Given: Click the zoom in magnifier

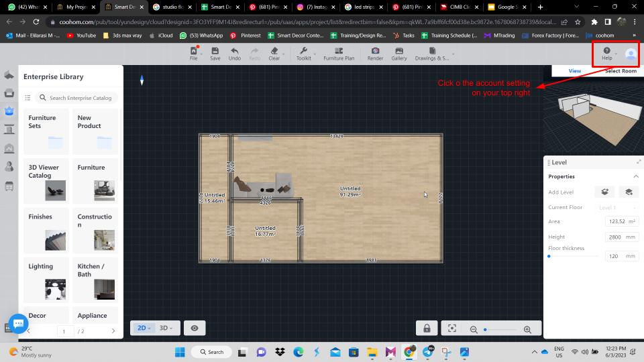Looking at the screenshot, I should (x=527, y=329).
